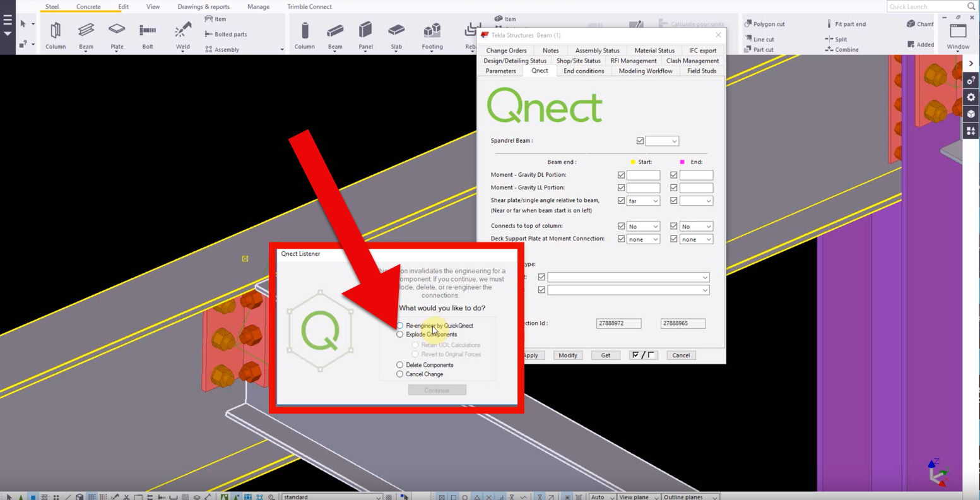Enable the Spandrel Beam checkbox
Image resolution: width=980 pixels, height=500 pixels.
click(640, 140)
